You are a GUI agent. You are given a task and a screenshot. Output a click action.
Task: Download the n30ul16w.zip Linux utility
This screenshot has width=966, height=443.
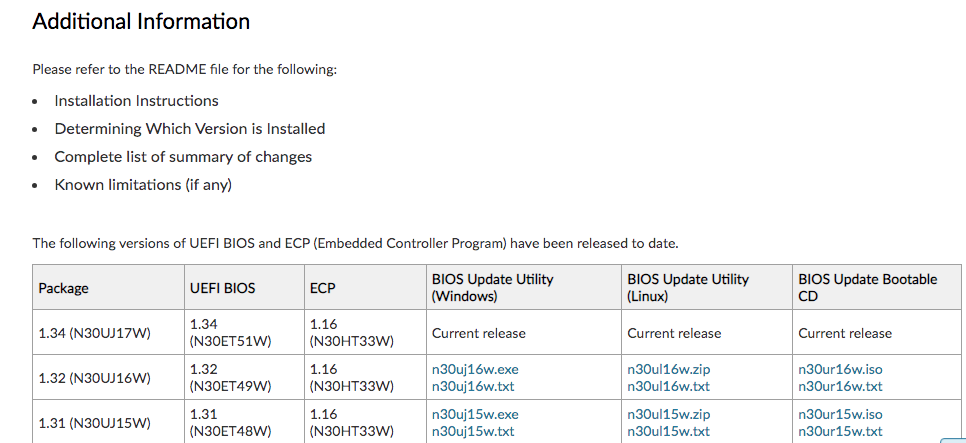pos(668,369)
